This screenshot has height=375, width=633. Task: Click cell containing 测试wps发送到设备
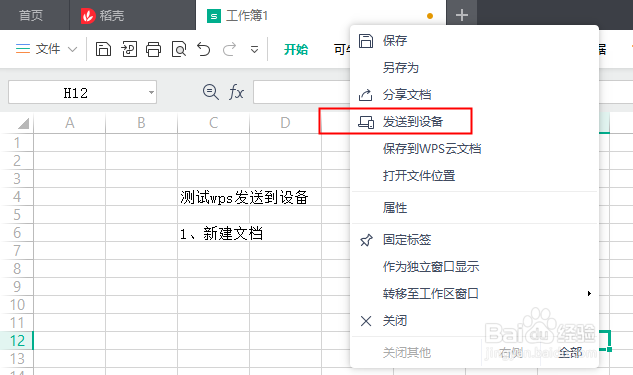point(244,197)
